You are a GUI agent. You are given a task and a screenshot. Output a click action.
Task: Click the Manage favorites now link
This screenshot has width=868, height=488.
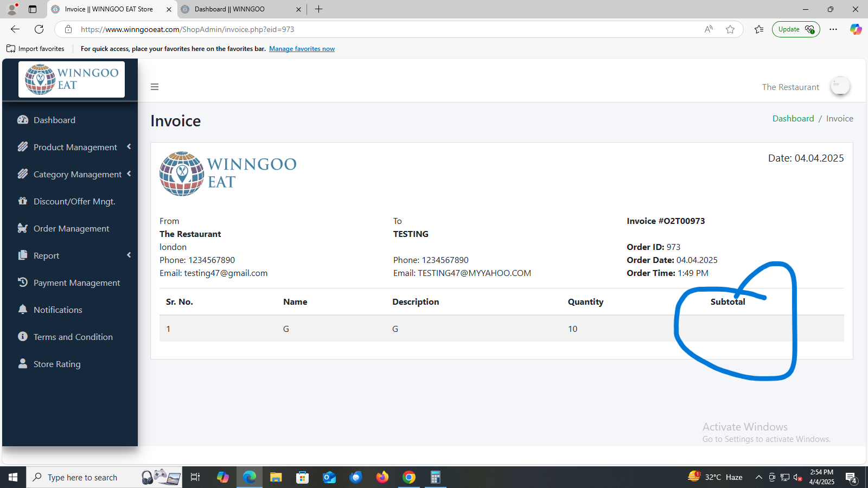[302, 49]
